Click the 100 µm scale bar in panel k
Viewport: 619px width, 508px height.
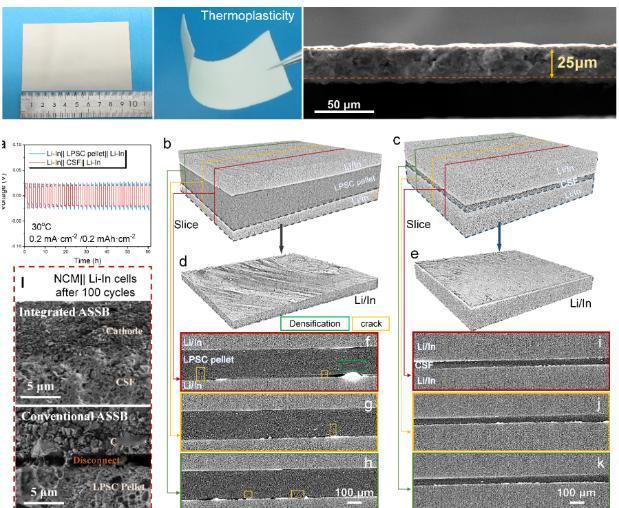coord(577,502)
